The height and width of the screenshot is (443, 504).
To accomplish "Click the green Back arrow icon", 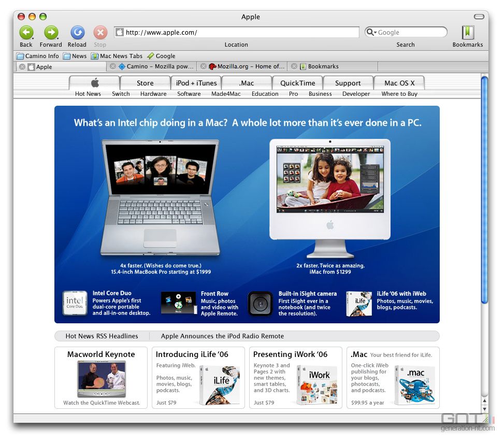I will pyautogui.click(x=26, y=33).
